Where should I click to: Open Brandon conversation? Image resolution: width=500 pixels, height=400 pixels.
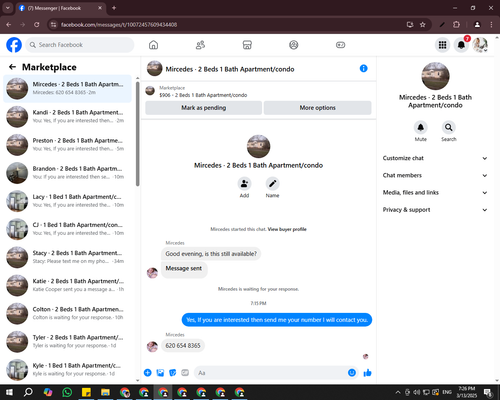pos(67,173)
